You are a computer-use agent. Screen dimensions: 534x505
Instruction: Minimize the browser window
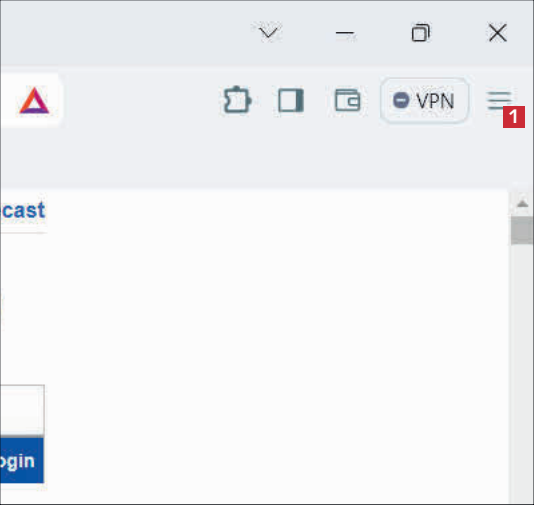click(x=345, y=33)
